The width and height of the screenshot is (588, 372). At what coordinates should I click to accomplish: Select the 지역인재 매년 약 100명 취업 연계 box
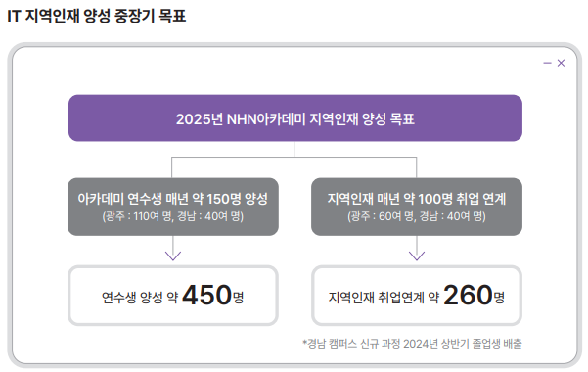[417, 207]
